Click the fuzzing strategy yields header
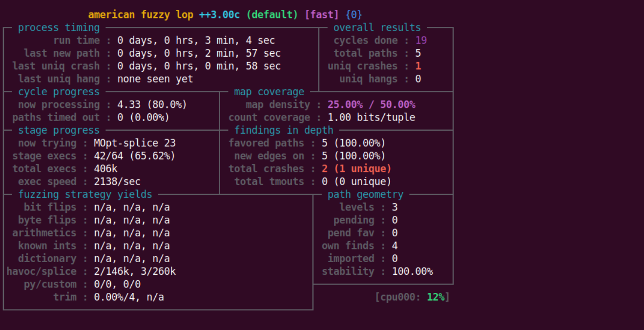644x330 pixels. tap(85, 195)
